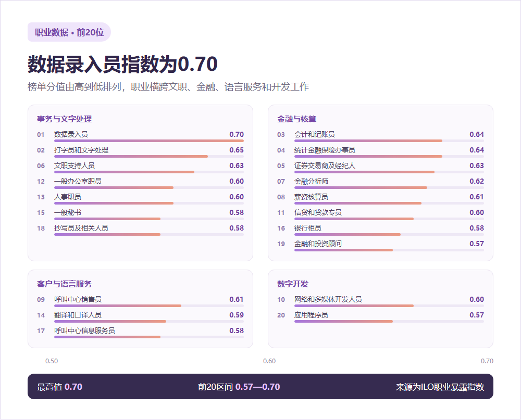Click the progress bar under 打字员和文字处理
The image size is (521, 420).
tap(149, 156)
